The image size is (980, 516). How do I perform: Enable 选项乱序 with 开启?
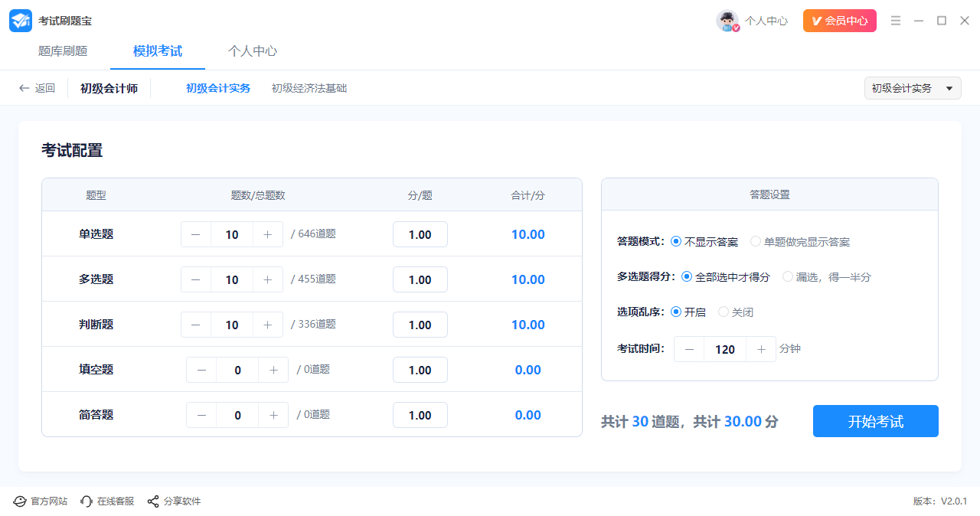point(688,312)
